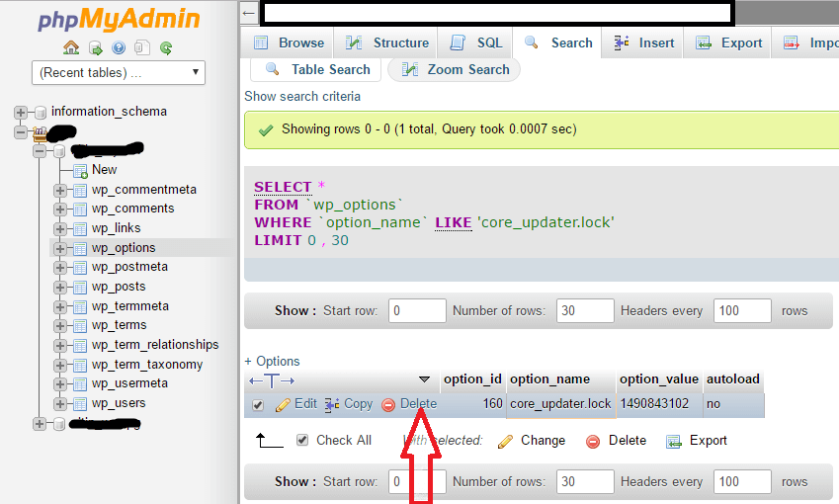Click the green reload navigation icon

coord(166,48)
